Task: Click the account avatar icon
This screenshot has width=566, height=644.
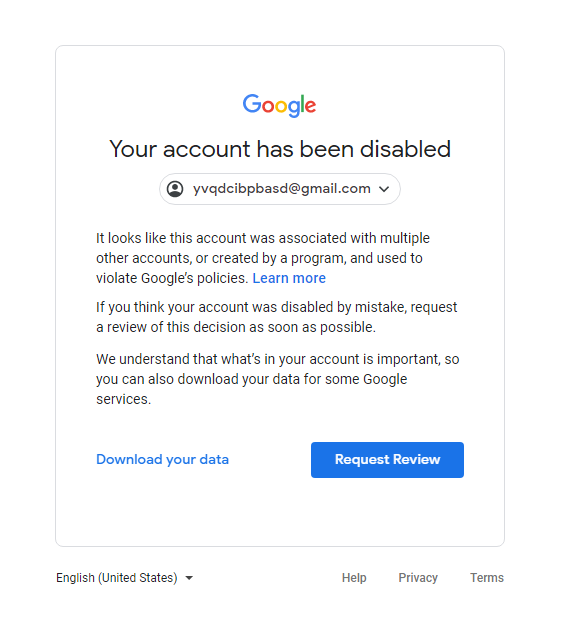Action: coord(175,189)
